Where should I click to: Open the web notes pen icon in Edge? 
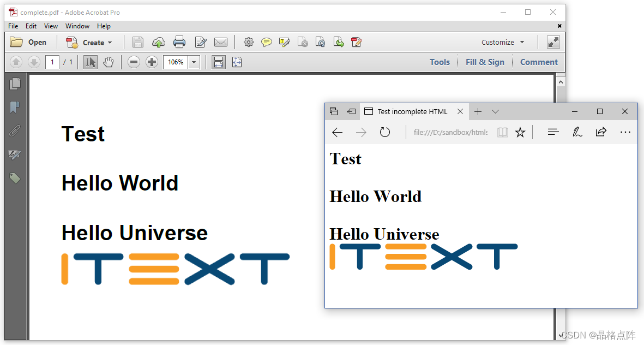pos(577,133)
